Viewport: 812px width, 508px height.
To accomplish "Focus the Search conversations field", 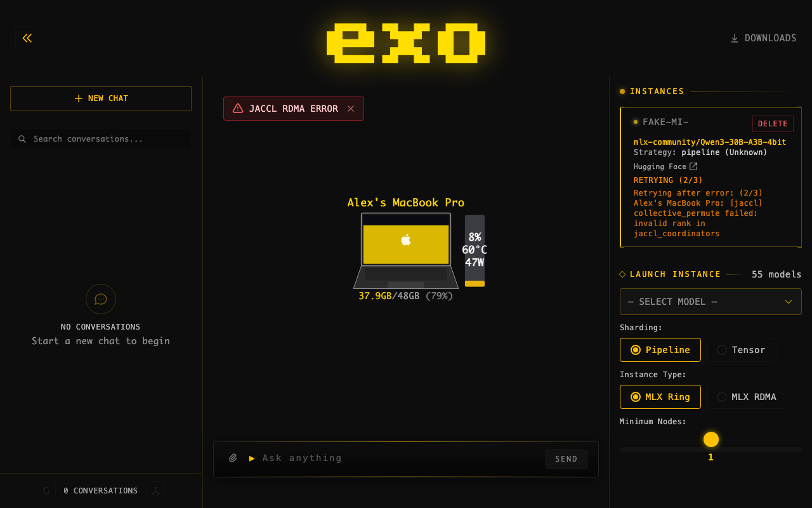I will click(101, 139).
